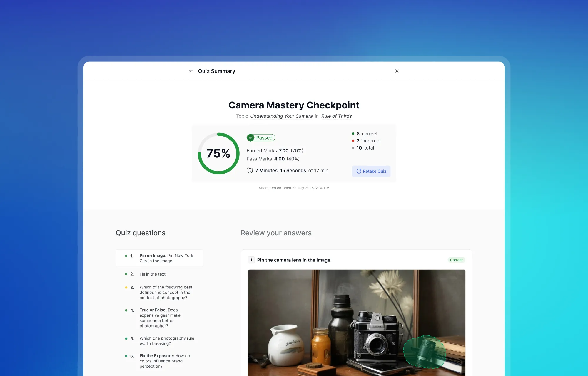Click the Passed status label
Viewport: 588px width, 376px height.
coord(264,138)
